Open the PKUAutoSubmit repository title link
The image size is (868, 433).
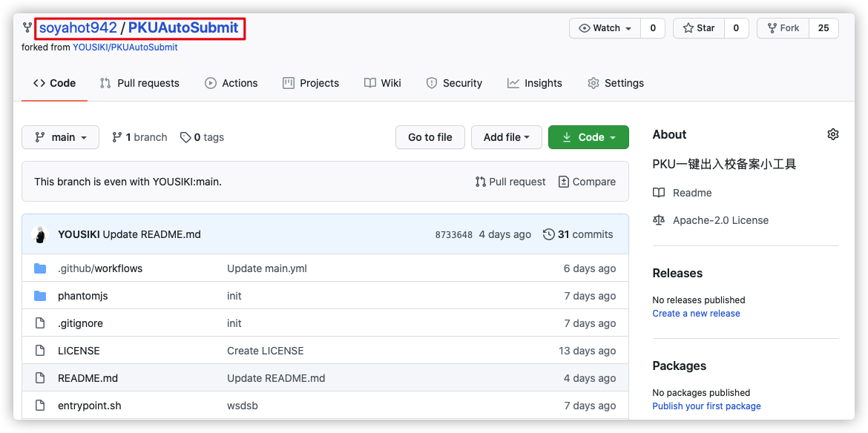click(183, 27)
